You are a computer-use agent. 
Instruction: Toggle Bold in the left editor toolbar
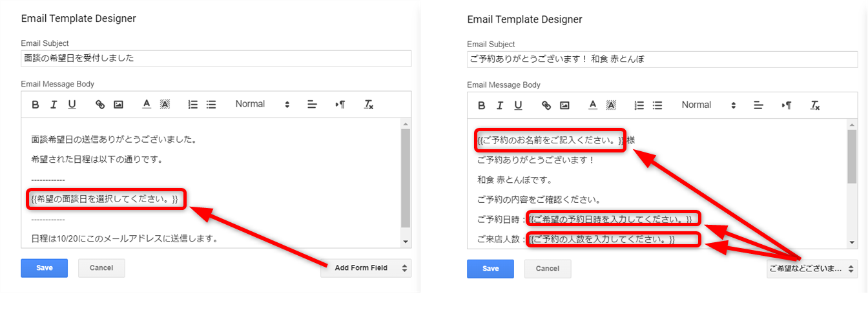pyautogui.click(x=36, y=105)
